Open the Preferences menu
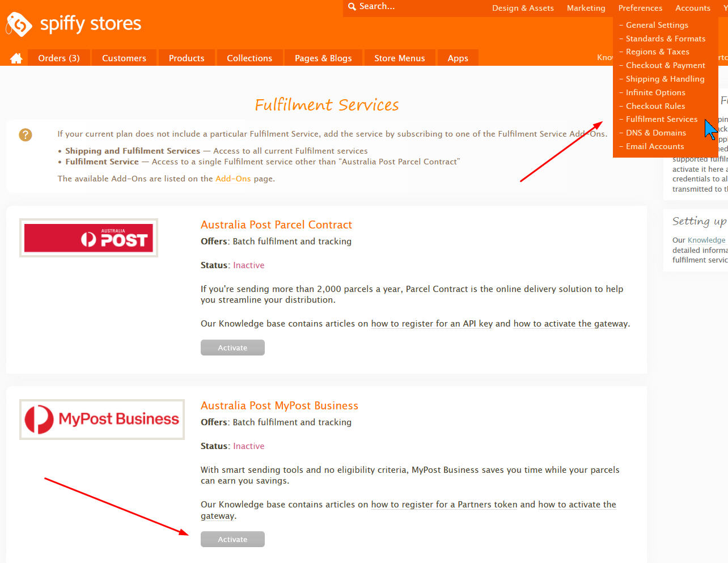Viewport: 728px width, 563px height. pos(640,8)
